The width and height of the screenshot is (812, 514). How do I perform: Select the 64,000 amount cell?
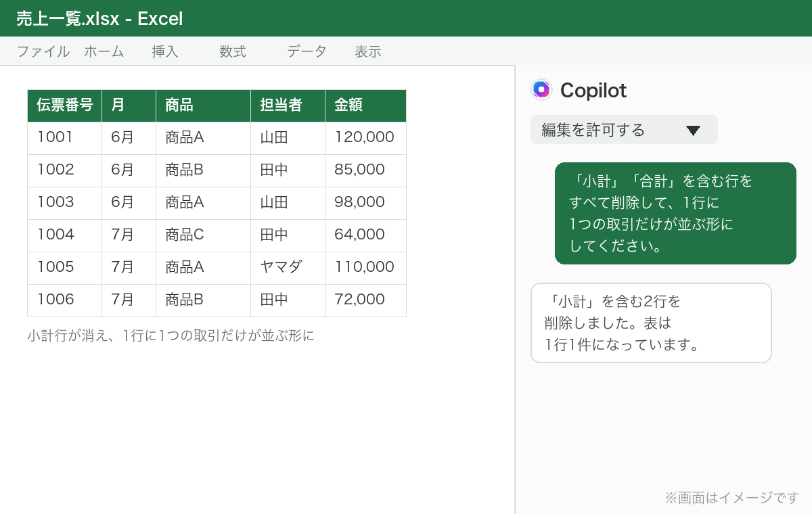366,235
